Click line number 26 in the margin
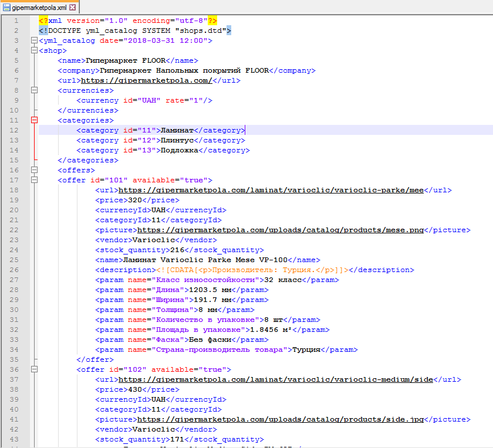Viewport: 493px width, 448px height. pyautogui.click(x=14, y=270)
